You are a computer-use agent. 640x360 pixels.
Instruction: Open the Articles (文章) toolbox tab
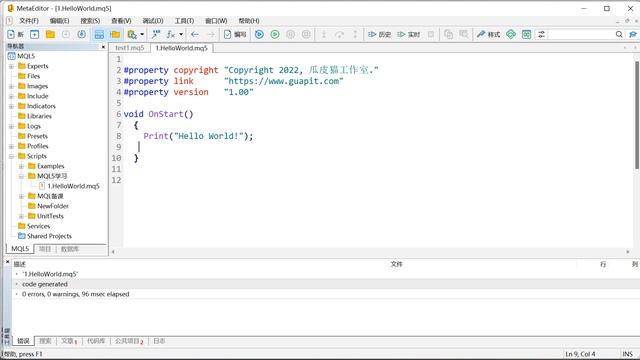(x=69, y=341)
